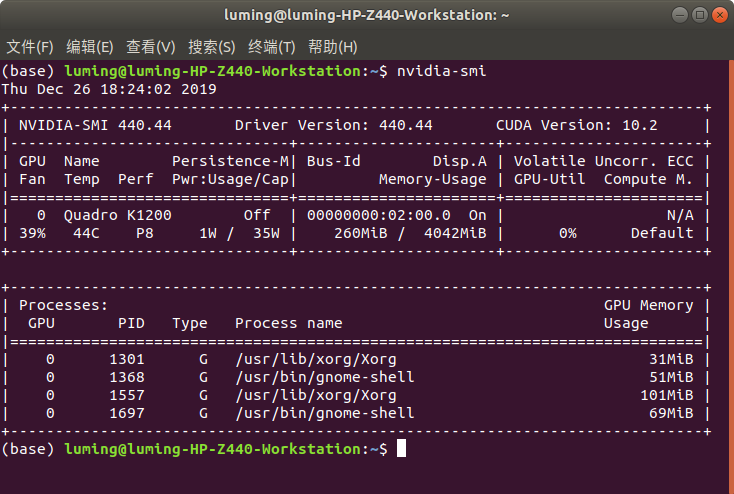Click the Process name column header
734x494 pixels.
(288, 323)
